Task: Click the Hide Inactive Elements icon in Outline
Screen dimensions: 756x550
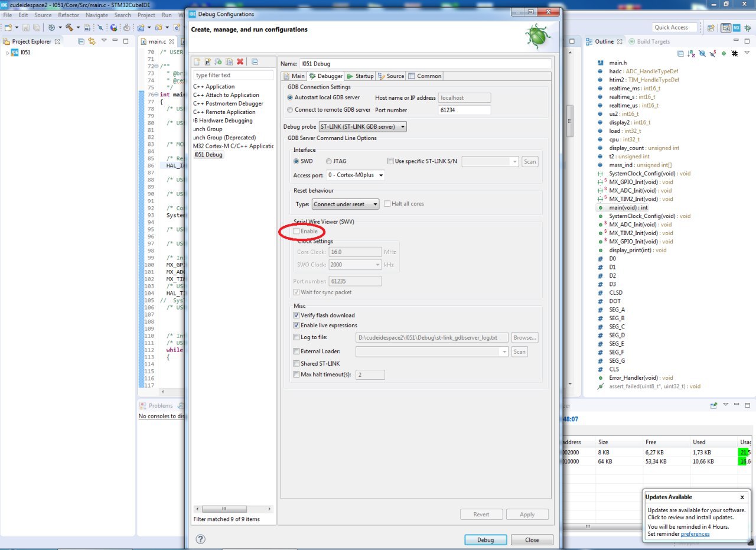Action: [735, 53]
